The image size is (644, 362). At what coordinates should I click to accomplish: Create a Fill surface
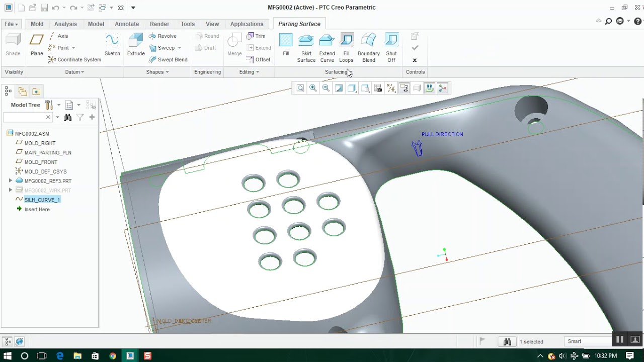pyautogui.click(x=286, y=45)
